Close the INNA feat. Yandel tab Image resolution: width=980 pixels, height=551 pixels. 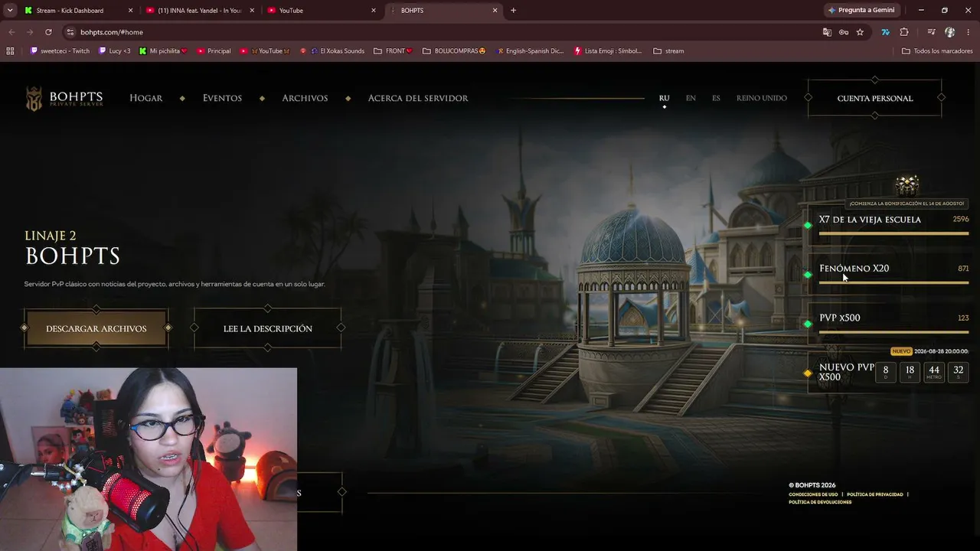(252, 11)
